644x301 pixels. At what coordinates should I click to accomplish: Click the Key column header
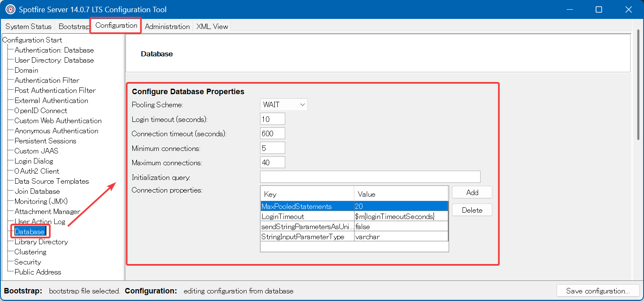(308, 194)
